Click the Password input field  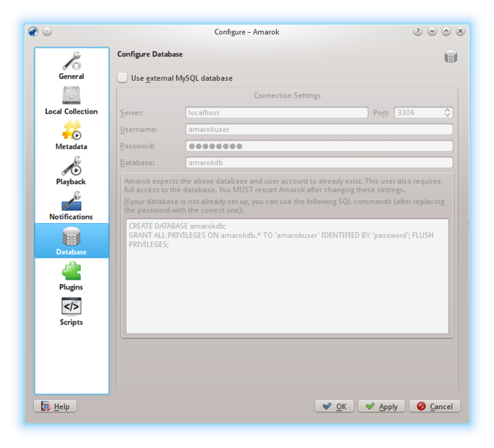319,146
